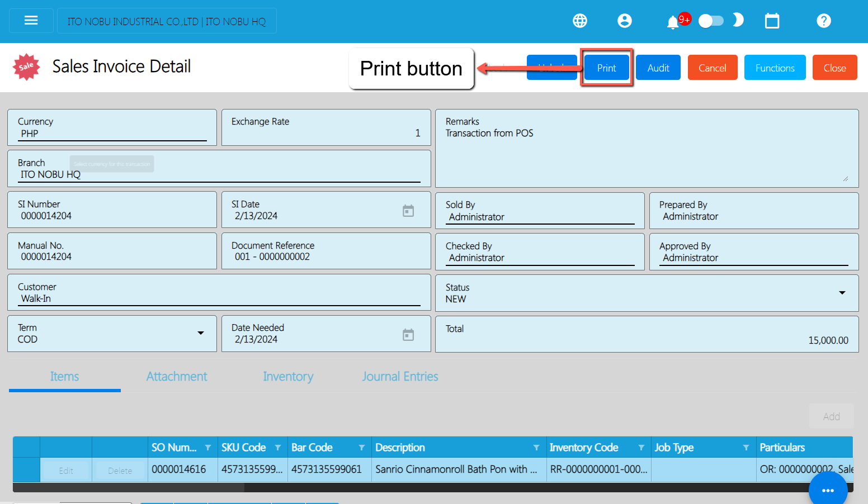
Task: Expand the Status dropdown
Action: [x=842, y=293]
